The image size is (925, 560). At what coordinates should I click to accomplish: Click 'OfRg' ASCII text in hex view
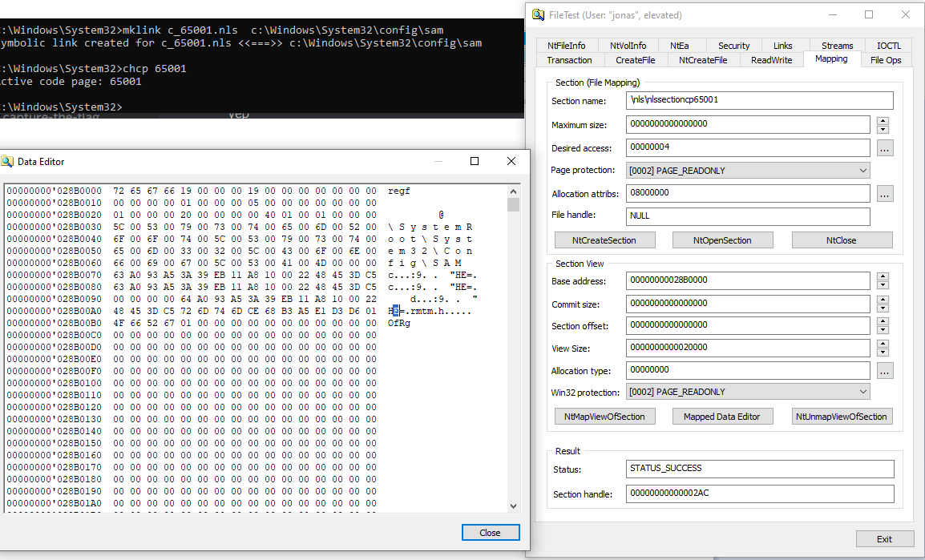[x=399, y=323]
